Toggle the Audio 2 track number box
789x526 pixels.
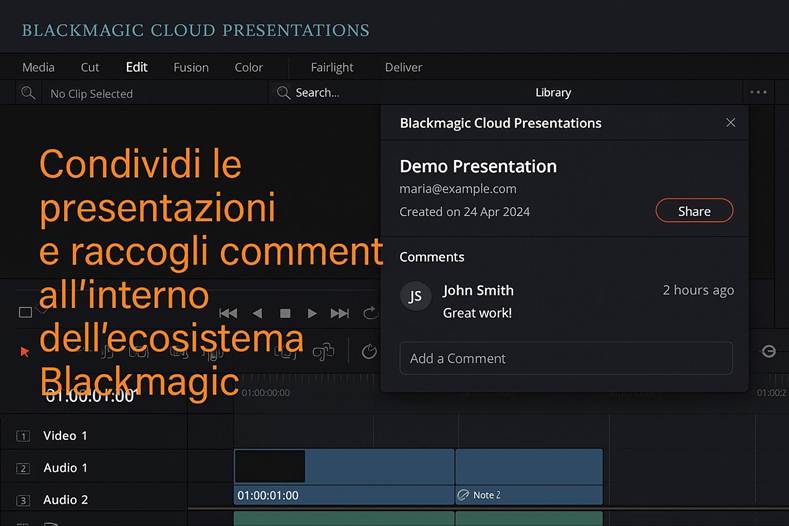22,500
